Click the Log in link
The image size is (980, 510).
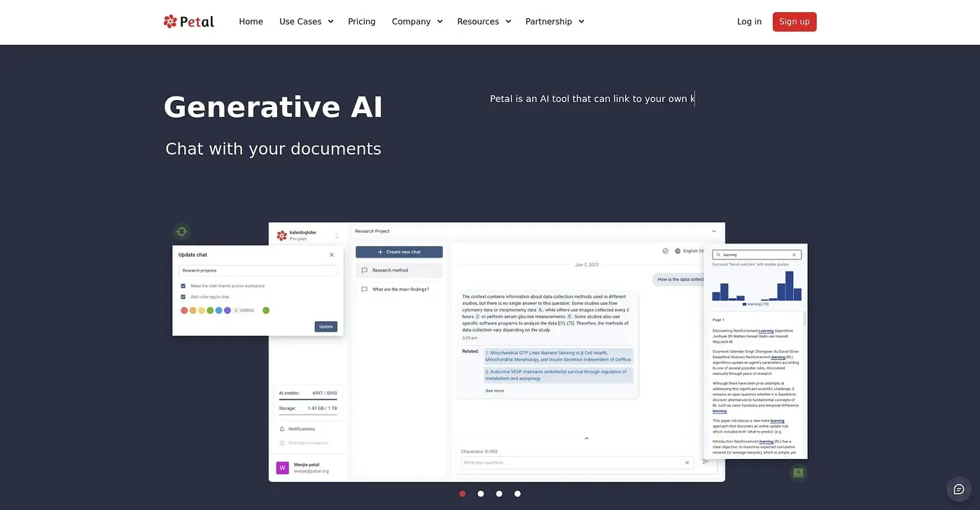[x=749, y=22]
